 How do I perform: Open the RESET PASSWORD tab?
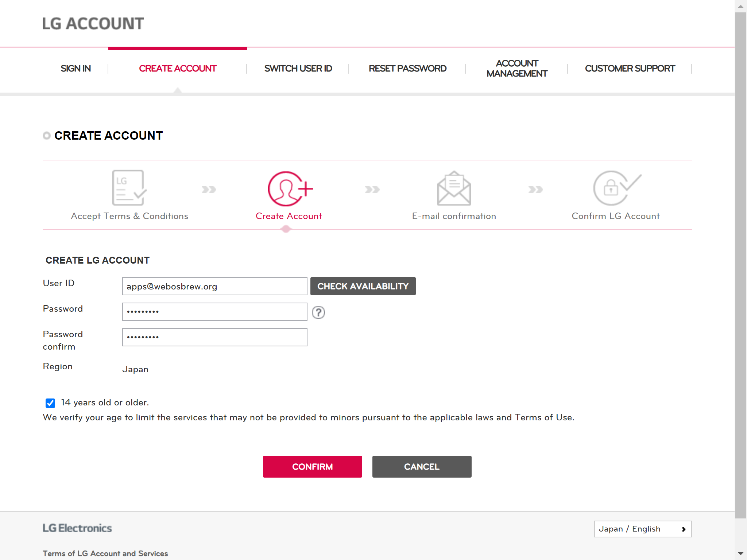pos(407,69)
